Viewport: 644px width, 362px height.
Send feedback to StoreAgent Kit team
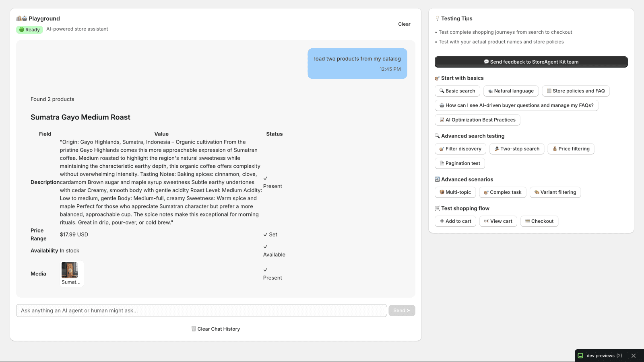click(531, 62)
